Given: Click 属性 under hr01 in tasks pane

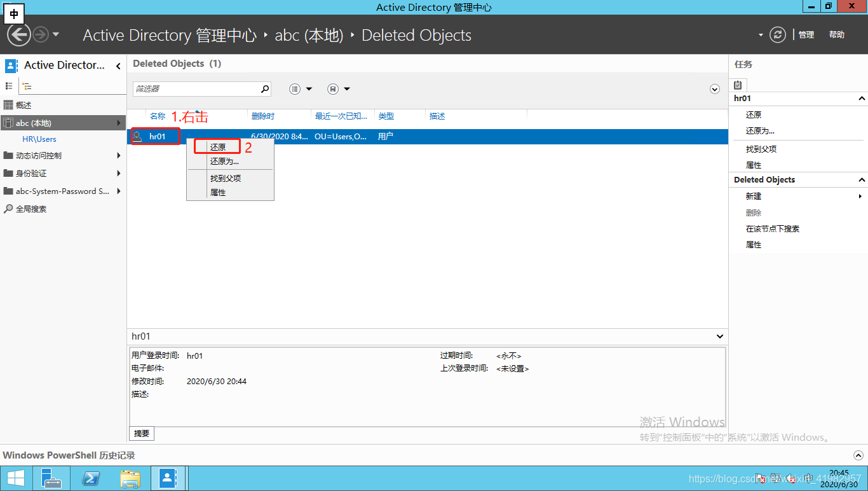Looking at the screenshot, I should pyautogui.click(x=754, y=165).
